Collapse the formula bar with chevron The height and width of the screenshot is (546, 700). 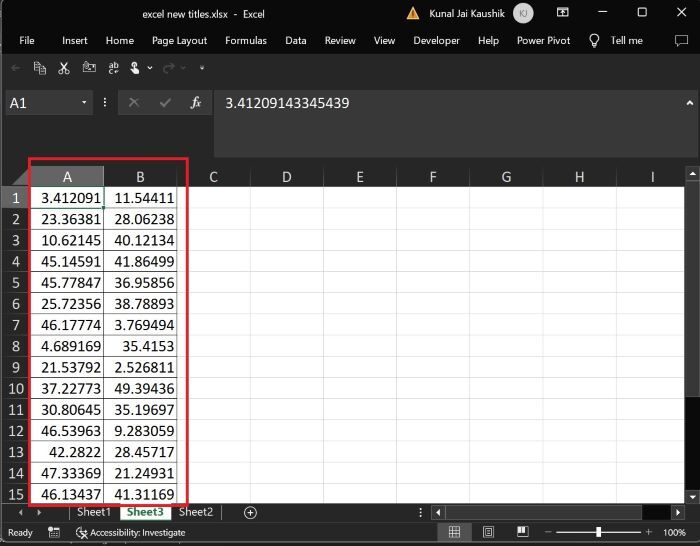[690, 103]
